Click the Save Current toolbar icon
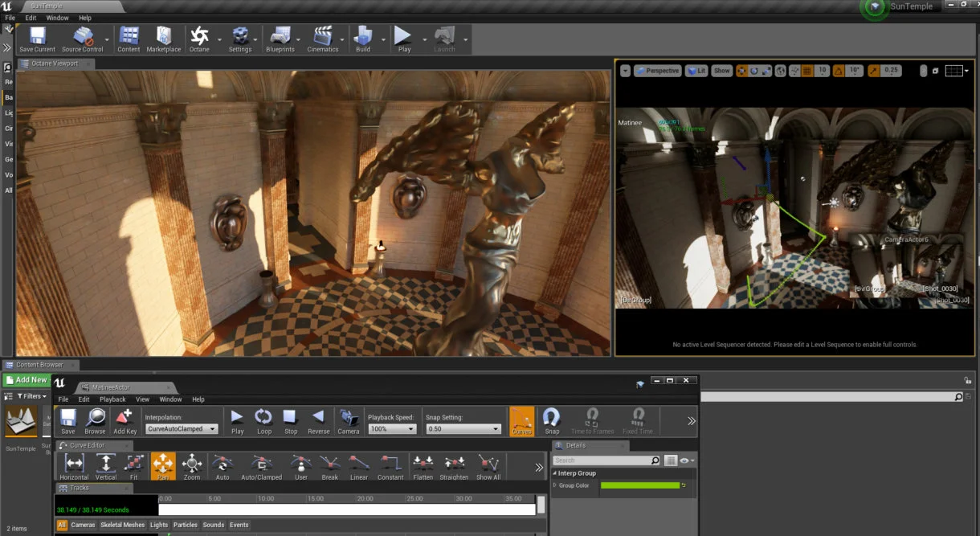Image resolution: width=980 pixels, height=536 pixels. click(x=38, y=39)
